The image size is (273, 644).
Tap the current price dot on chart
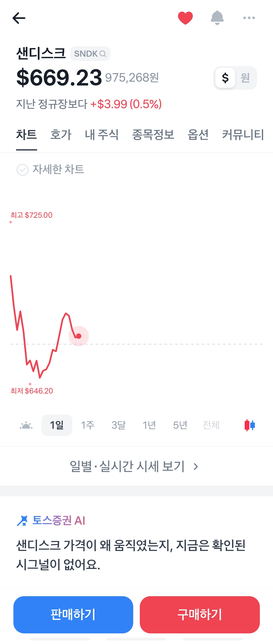(79, 336)
